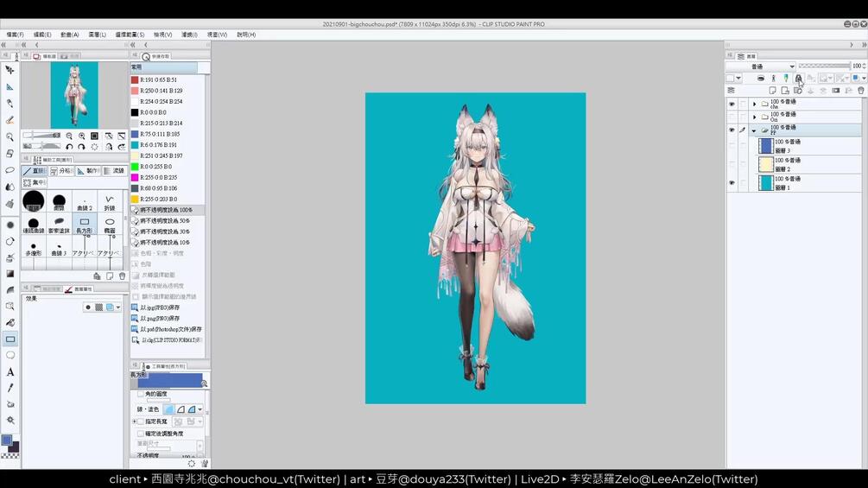Choose the 橢圓 ellipse sub tool

(x=110, y=224)
